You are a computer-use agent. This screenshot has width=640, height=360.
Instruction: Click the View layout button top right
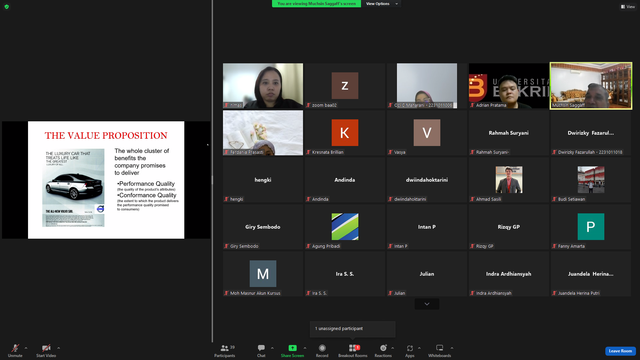tap(628, 7)
